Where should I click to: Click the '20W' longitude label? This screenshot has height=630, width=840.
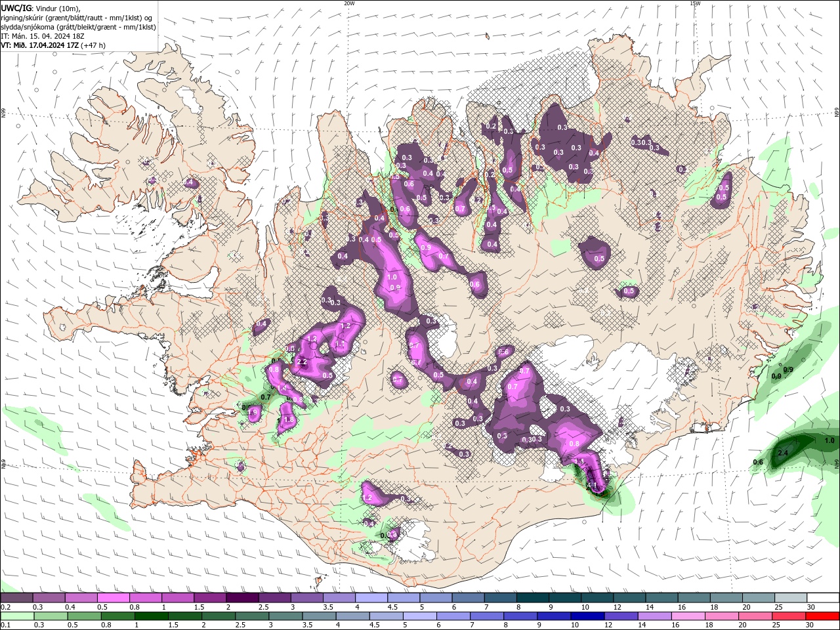click(x=349, y=3)
